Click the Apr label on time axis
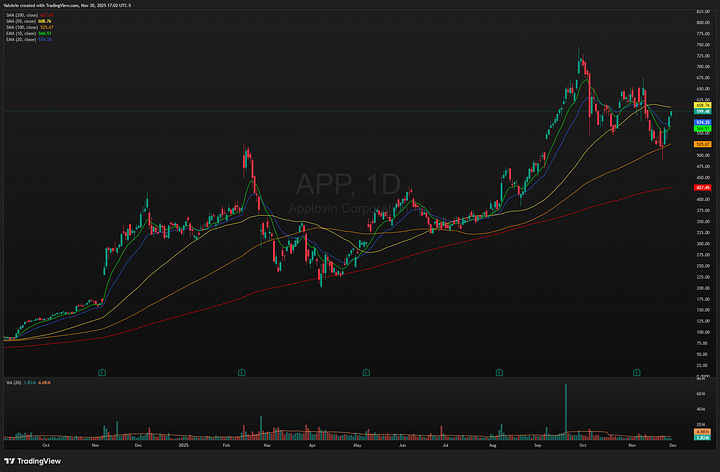 [312, 445]
